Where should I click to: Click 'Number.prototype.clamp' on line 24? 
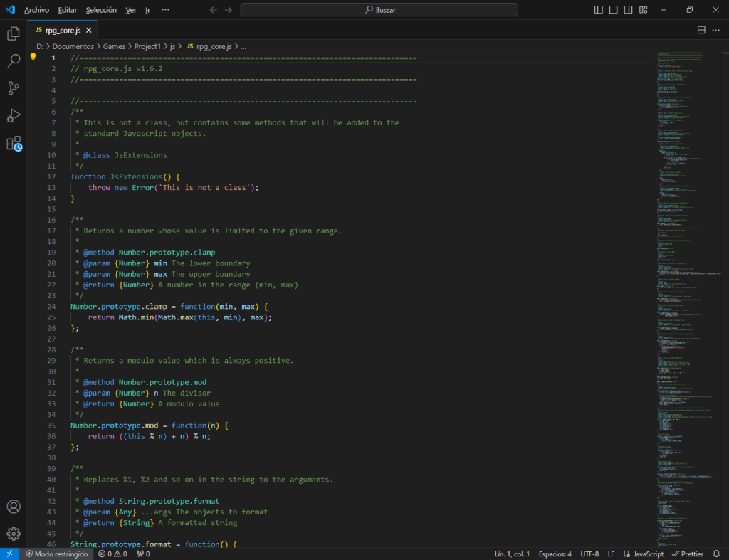click(119, 307)
